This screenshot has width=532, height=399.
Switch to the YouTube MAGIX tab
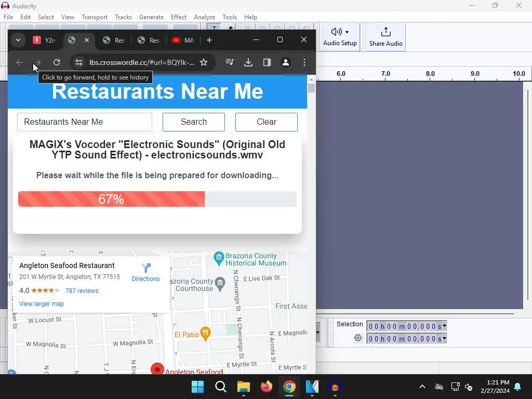point(183,40)
